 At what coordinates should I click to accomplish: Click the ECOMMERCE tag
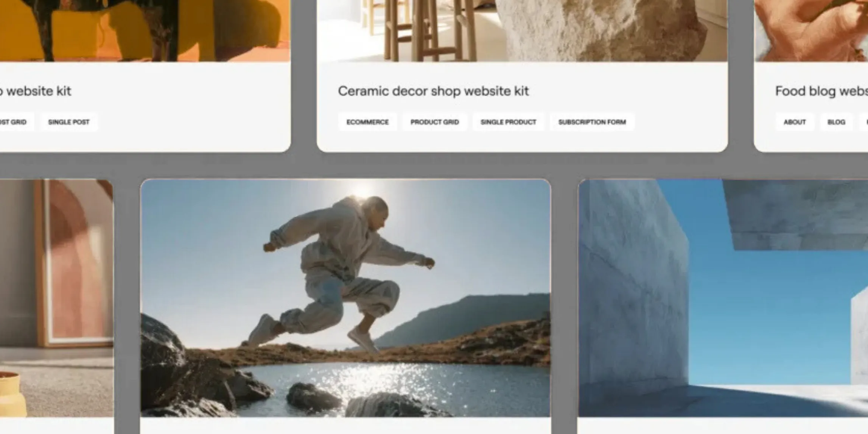coord(367,122)
